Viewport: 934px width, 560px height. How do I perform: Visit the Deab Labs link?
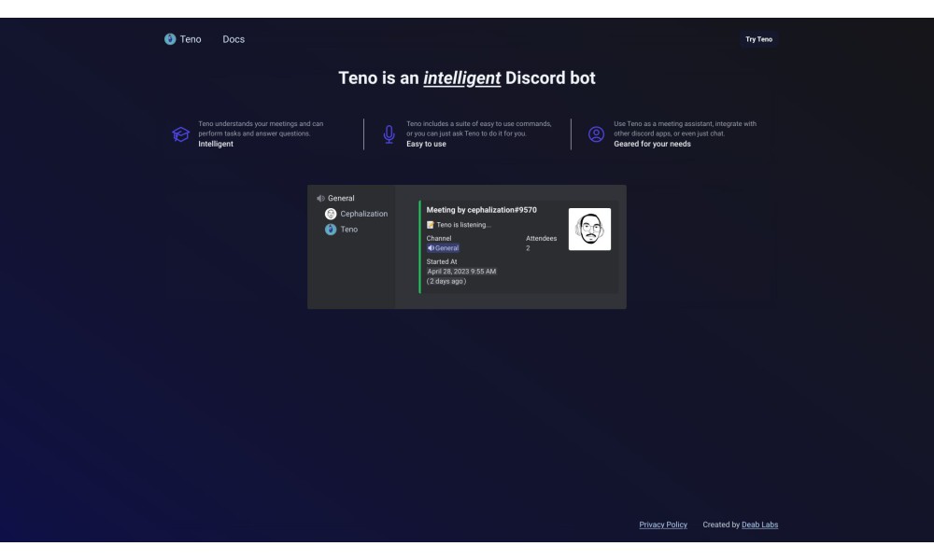coord(759,525)
